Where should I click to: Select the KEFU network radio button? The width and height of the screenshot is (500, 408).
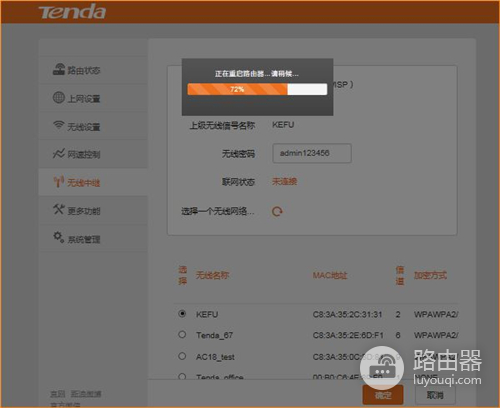(x=182, y=313)
